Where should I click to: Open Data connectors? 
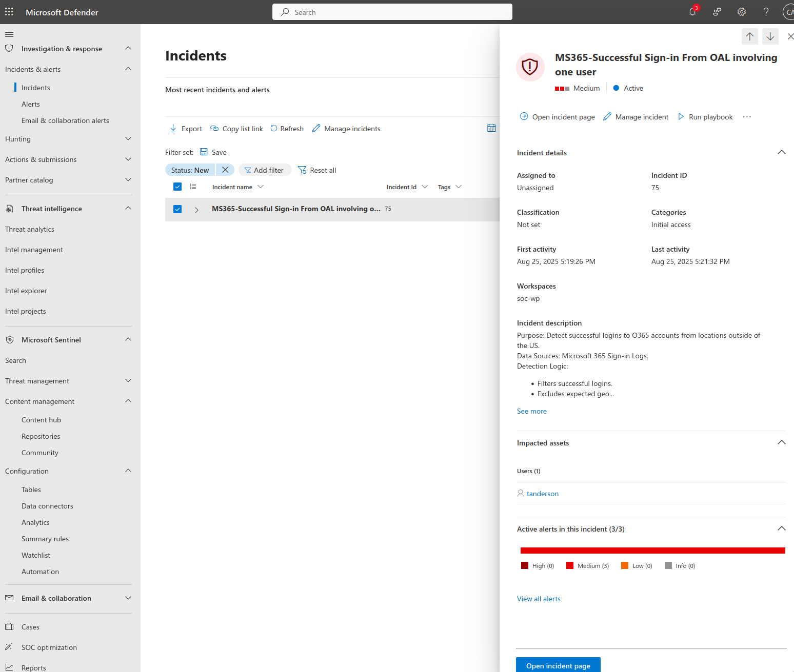[47, 506]
